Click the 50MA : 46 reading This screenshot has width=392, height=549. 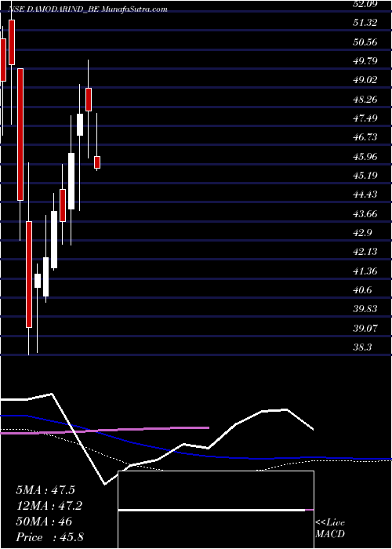44,522
